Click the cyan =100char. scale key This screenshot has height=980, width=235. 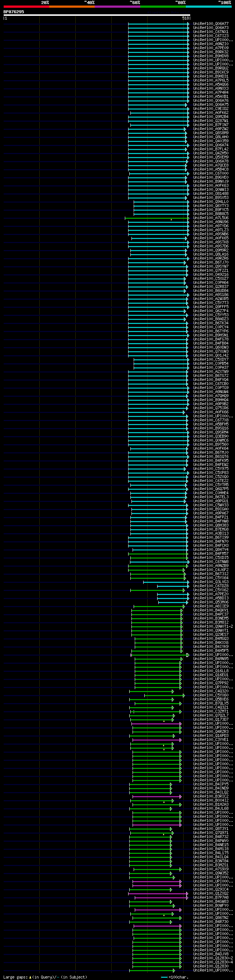tap(175, 977)
